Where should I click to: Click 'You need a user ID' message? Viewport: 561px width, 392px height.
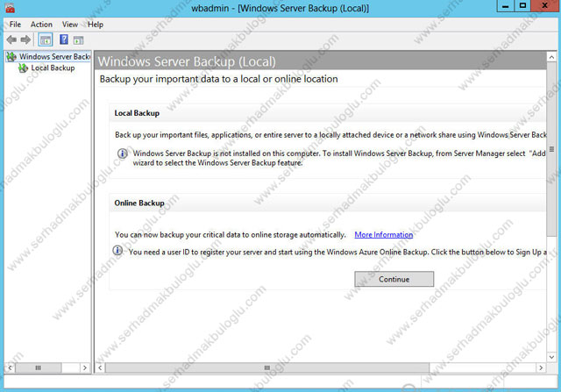tap(337, 252)
